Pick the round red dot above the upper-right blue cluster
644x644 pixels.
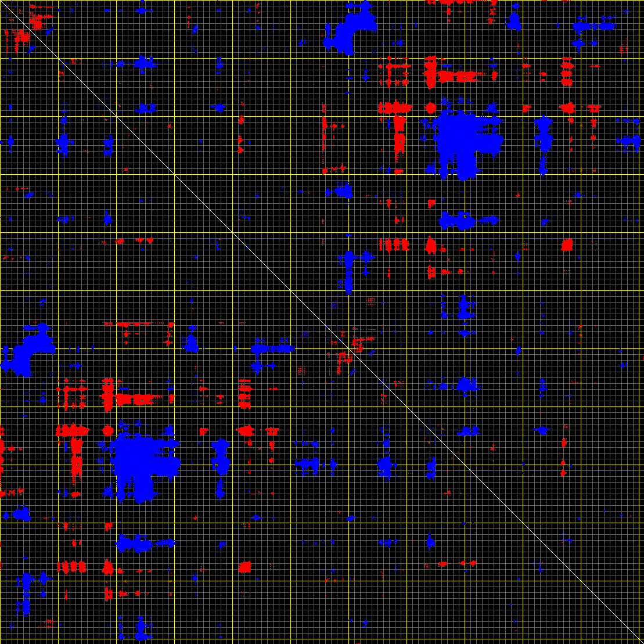(431, 107)
